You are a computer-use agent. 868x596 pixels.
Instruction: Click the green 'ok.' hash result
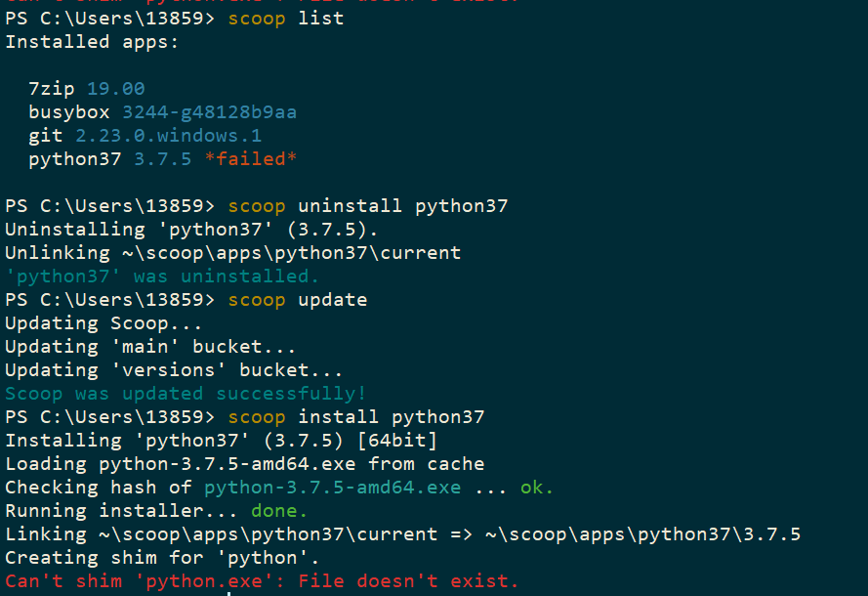pyautogui.click(x=537, y=488)
